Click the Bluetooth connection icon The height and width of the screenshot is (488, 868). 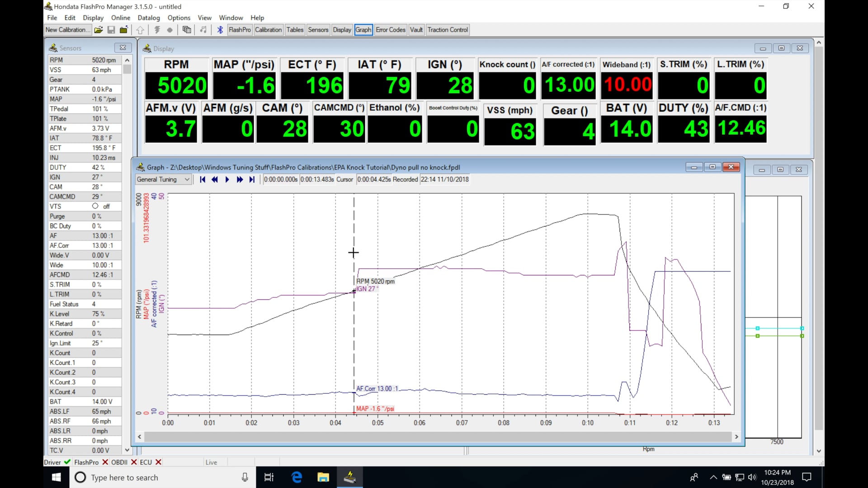coord(220,30)
